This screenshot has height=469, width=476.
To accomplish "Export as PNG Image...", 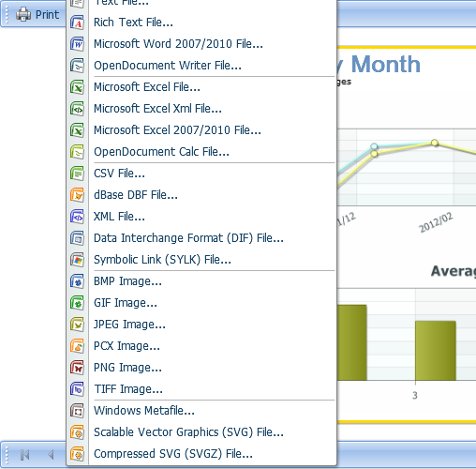I will pos(201,368).
